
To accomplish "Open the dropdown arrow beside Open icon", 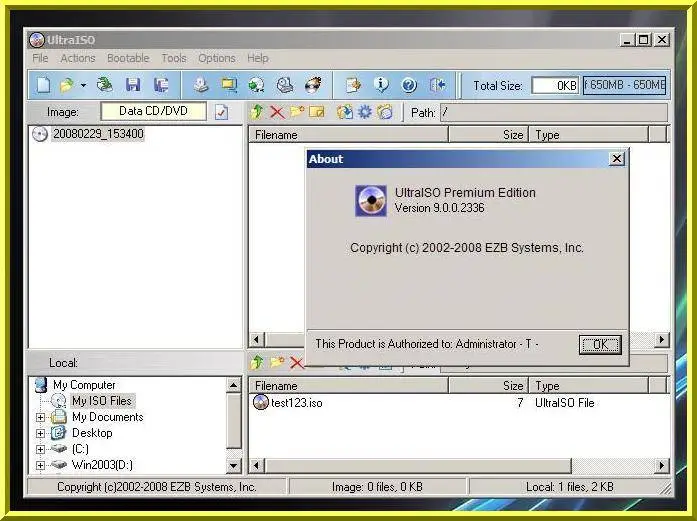I will [83, 84].
